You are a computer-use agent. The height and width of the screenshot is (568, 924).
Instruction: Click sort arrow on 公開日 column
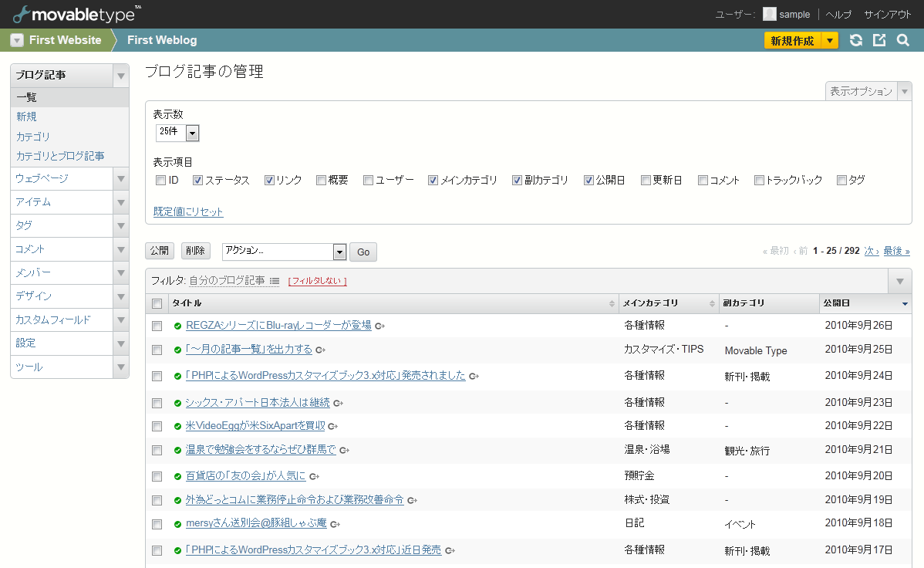tap(905, 304)
